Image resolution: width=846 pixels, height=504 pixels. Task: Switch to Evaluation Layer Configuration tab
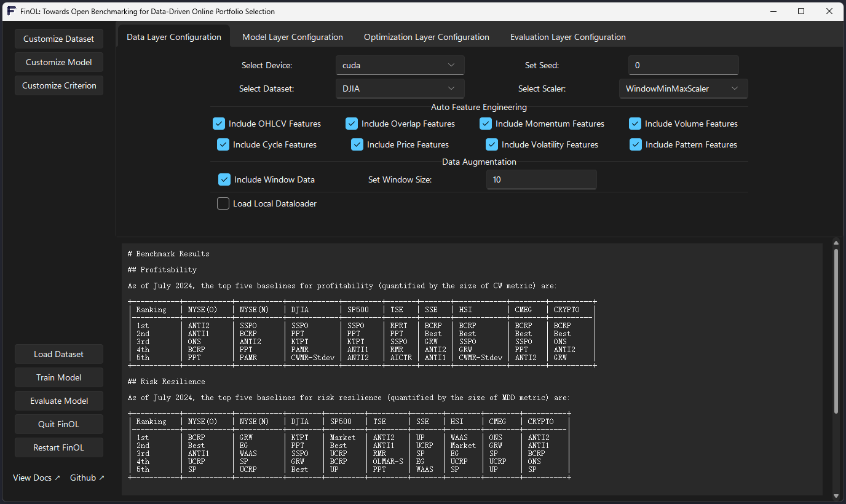[568, 37]
